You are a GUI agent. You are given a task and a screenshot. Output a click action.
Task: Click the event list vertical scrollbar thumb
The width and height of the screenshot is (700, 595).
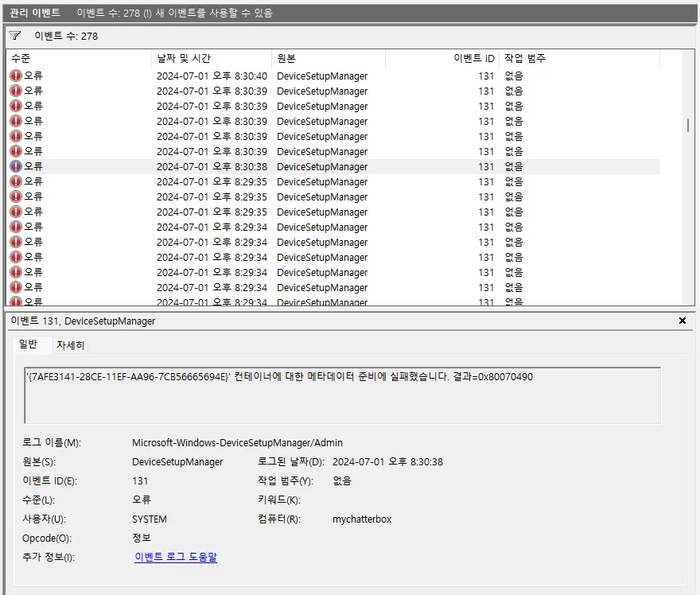[x=687, y=125]
